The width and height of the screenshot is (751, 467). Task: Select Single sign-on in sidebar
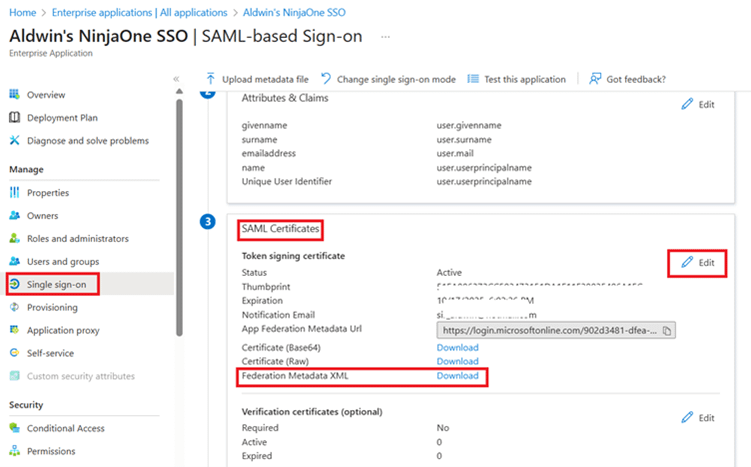(57, 285)
